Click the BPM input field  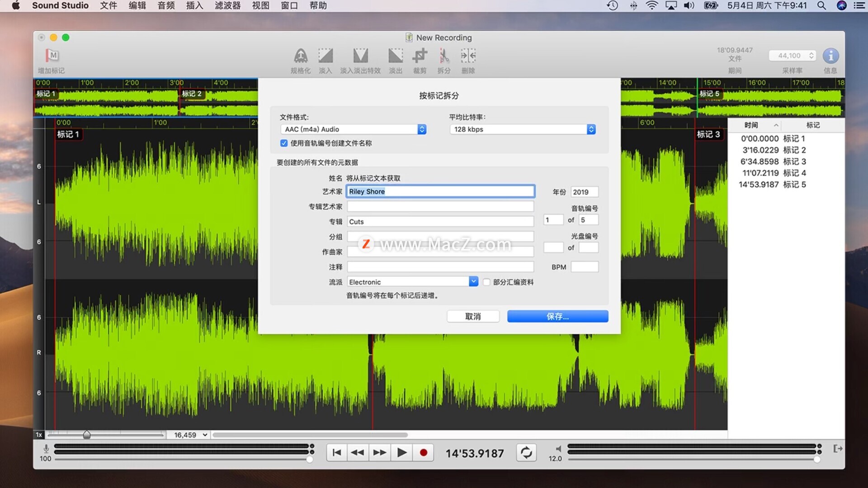(585, 267)
